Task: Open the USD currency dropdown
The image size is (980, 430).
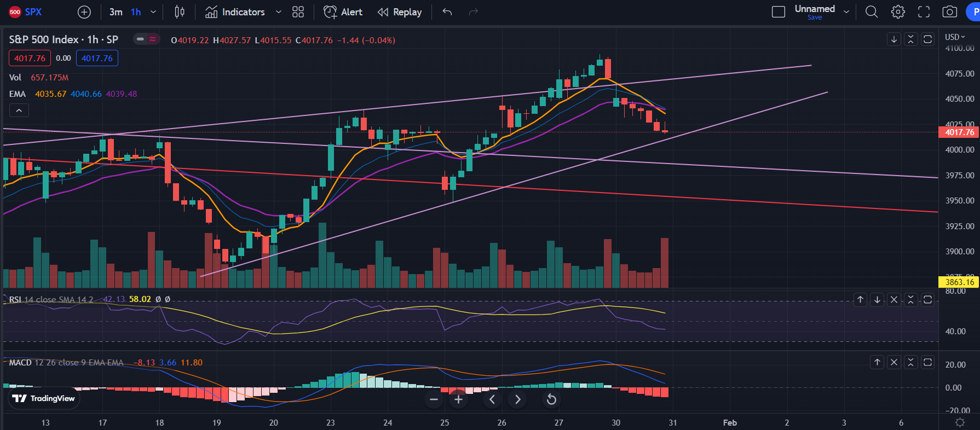Action: (x=955, y=37)
